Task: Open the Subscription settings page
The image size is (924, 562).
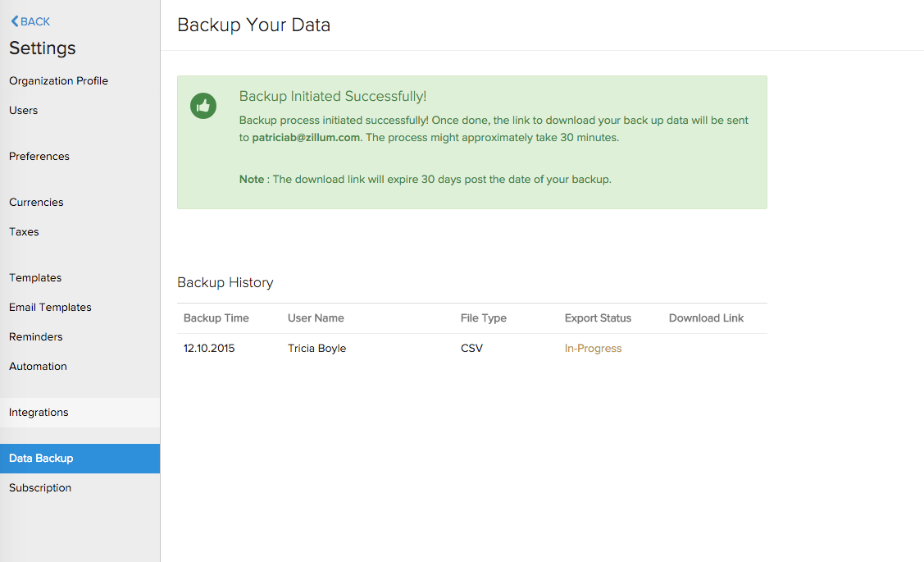Action: (x=40, y=487)
